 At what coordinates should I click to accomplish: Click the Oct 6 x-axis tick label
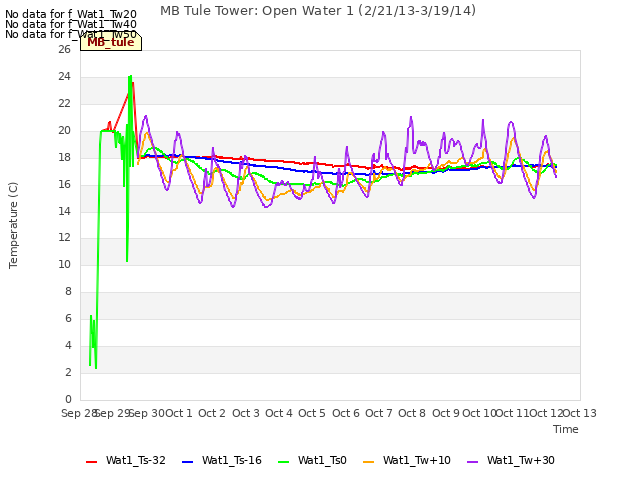tap(346, 413)
